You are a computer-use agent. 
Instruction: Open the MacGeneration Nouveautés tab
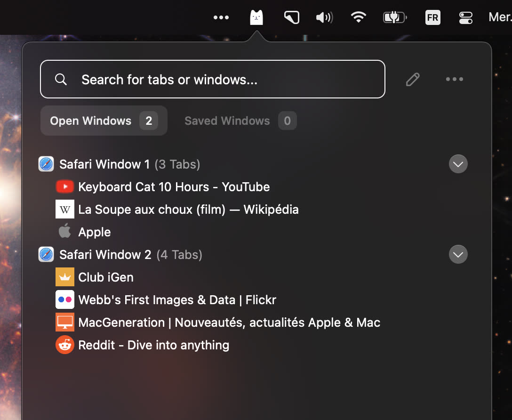click(x=218, y=323)
